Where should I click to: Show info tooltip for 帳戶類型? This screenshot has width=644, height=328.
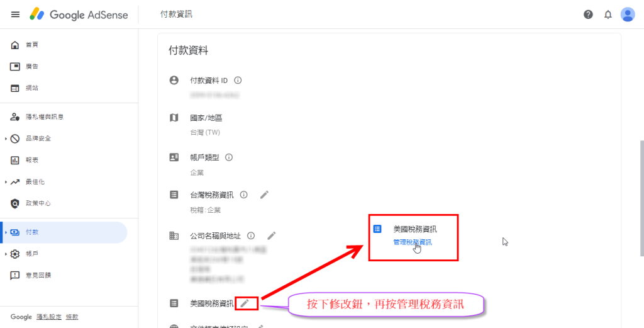229,157
